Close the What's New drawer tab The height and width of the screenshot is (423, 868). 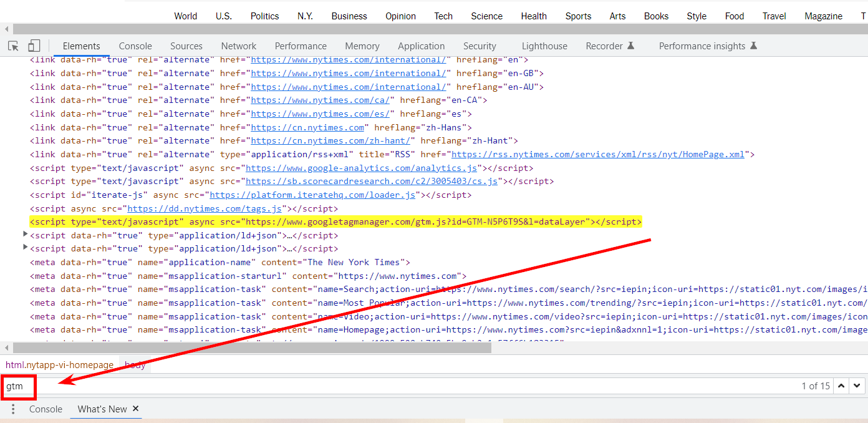(x=135, y=409)
